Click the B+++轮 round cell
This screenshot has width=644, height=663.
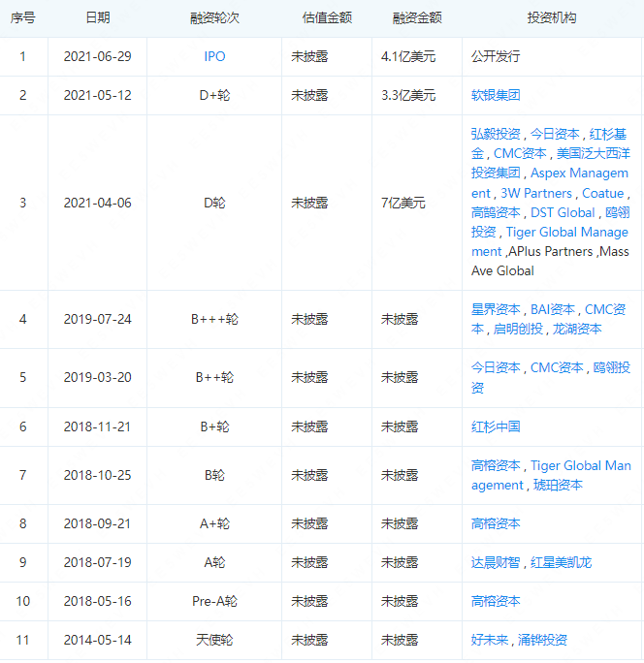214,319
